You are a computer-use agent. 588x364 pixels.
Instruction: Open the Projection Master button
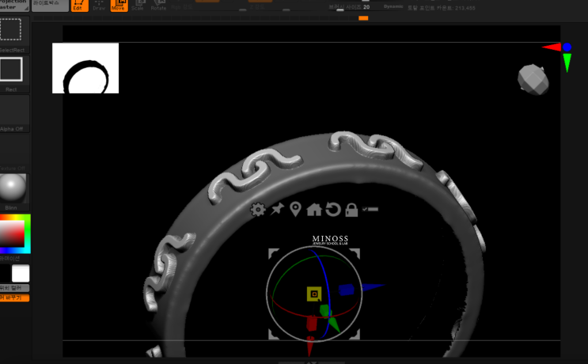(x=14, y=5)
